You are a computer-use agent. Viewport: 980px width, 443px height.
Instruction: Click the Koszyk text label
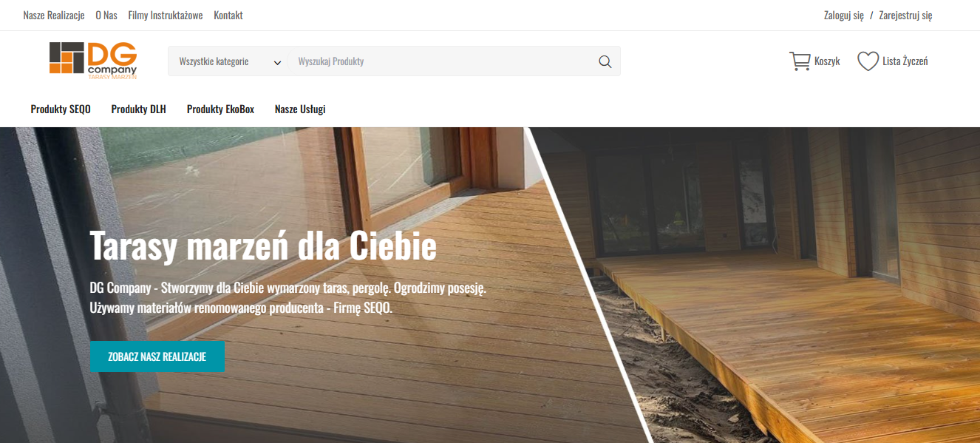click(x=827, y=61)
